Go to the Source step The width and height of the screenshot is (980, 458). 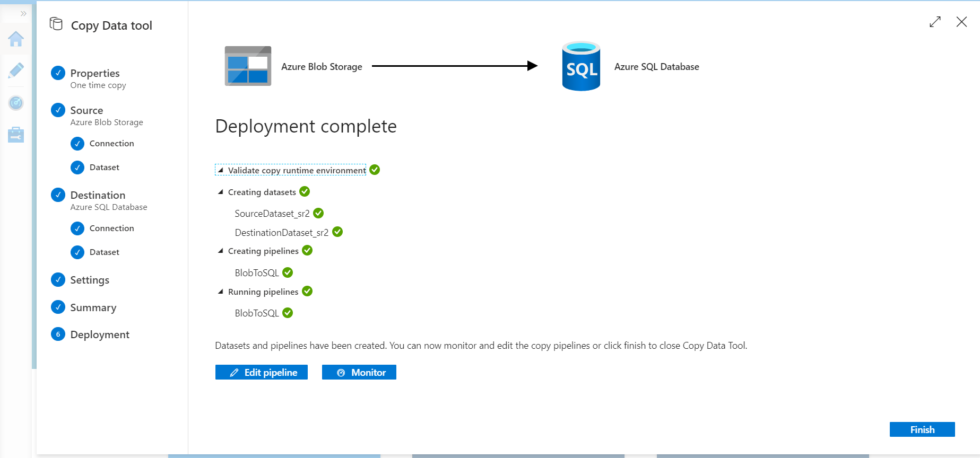[86, 110]
